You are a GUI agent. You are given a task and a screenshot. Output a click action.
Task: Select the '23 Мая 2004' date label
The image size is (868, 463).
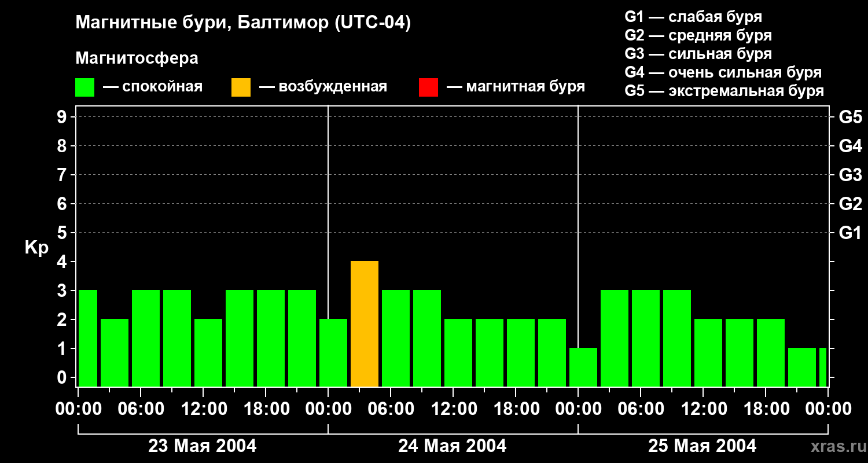(x=203, y=446)
